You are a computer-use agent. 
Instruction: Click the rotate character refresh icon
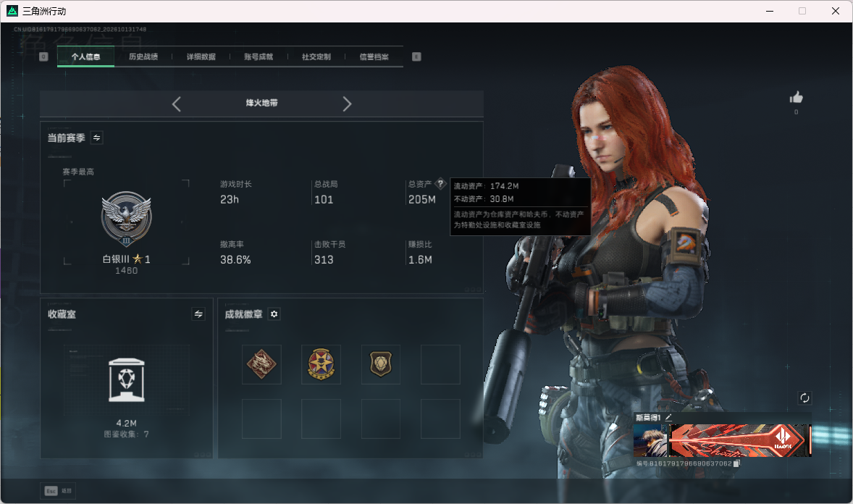coord(804,398)
